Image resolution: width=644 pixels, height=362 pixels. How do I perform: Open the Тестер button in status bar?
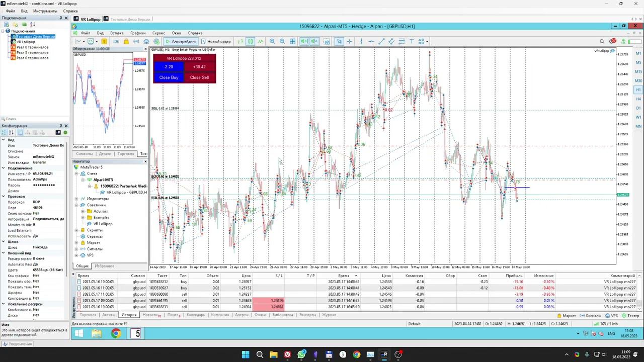[x=630, y=316]
